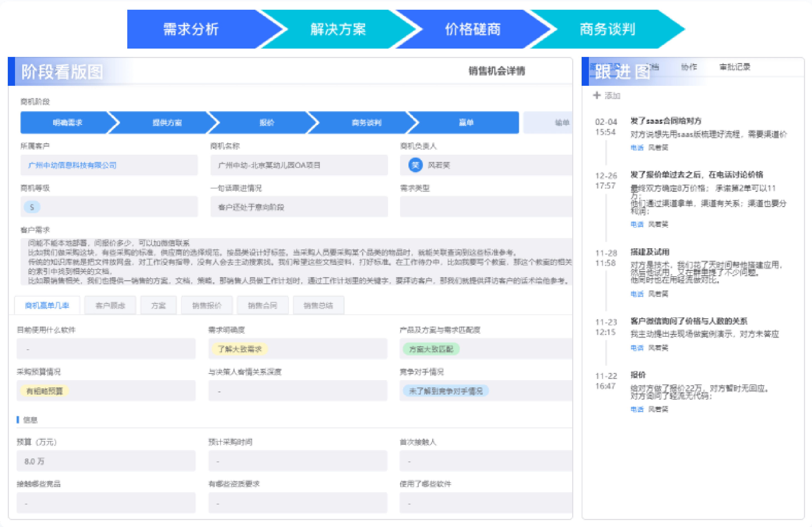The width and height of the screenshot is (812, 527).
Task: Click the 商机负责人 field showing 风若笑
Action: 486,165
